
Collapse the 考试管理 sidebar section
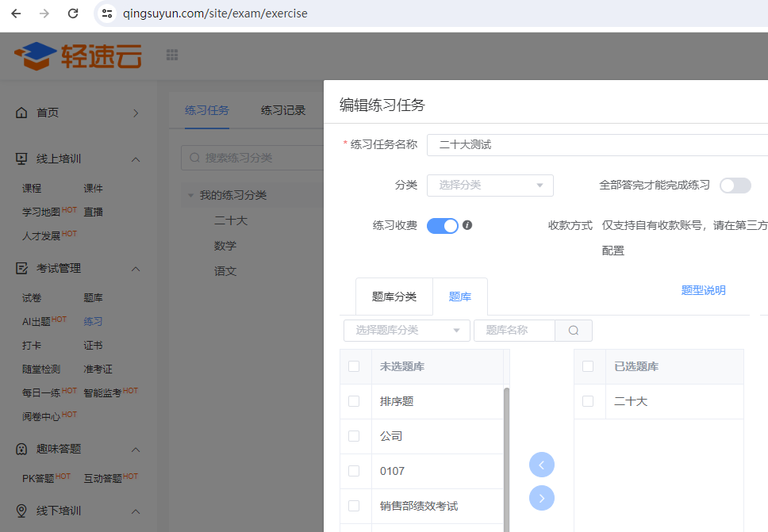pyautogui.click(x=135, y=269)
